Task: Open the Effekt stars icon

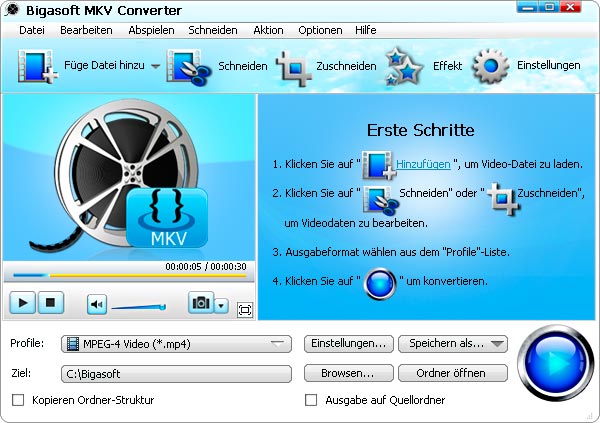Action: [x=404, y=67]
